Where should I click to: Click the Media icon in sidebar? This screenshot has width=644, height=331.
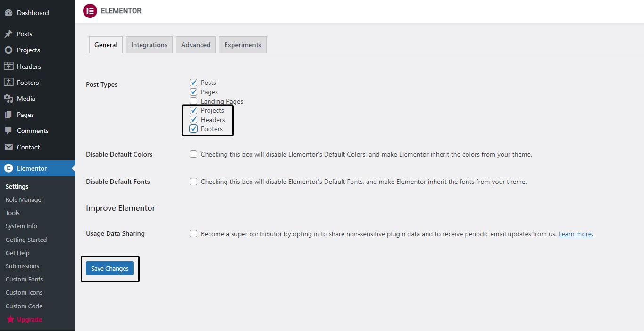[x=8, y=99]
